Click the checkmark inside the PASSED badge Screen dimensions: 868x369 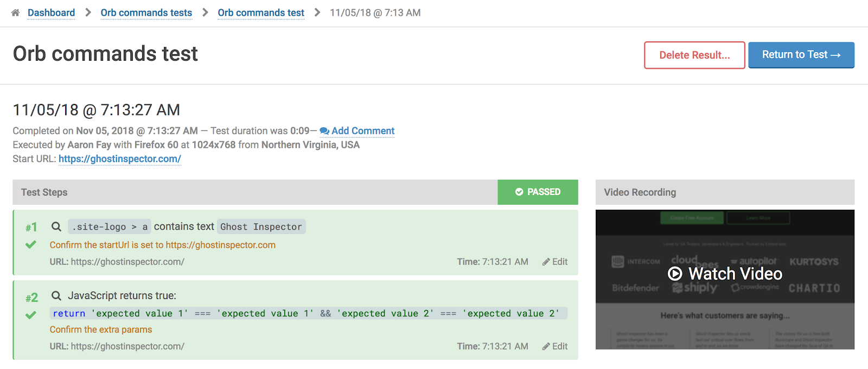pyautogui.click(x=520, y=192)
